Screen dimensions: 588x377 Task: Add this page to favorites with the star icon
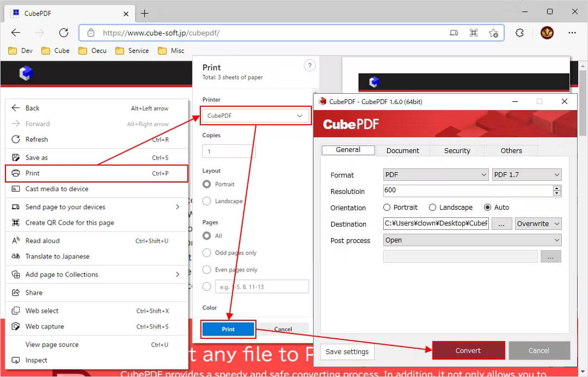click(494, 33)
